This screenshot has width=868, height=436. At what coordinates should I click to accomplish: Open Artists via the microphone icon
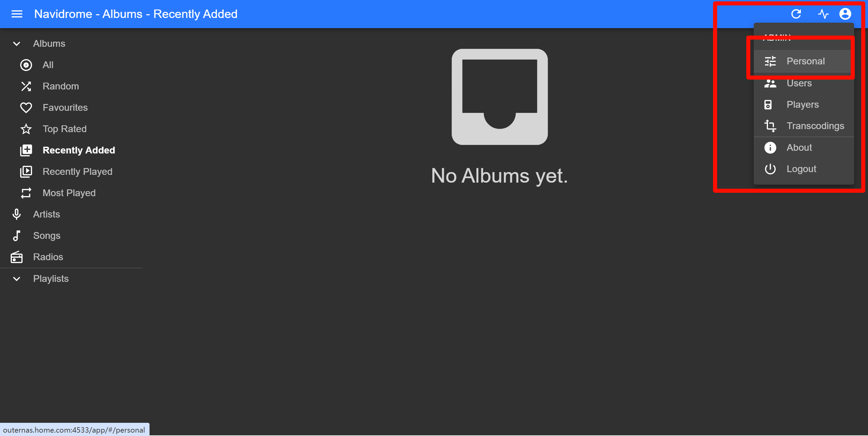[x=17, y=214]
